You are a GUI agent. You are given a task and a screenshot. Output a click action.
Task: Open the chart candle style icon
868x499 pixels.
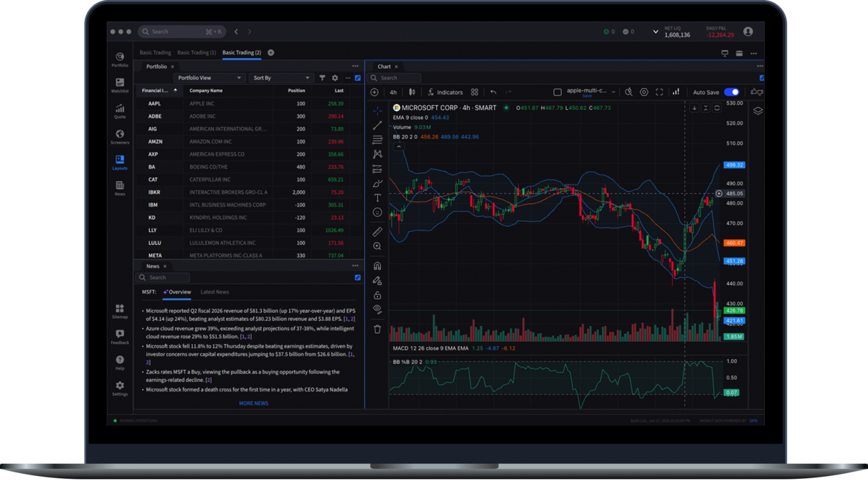pos(412,92)
